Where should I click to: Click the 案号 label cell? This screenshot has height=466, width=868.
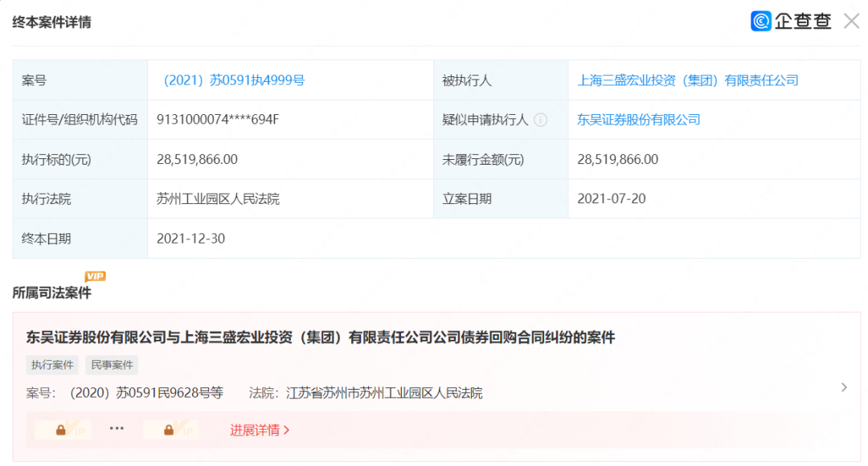pyautogui.click(x=80, y=80)
